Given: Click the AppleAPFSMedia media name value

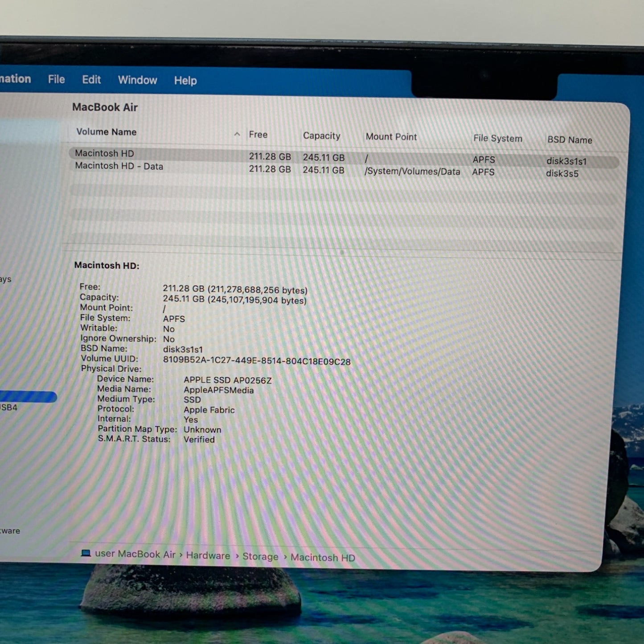Looking at the screenshot, I should tap(219, 390).
